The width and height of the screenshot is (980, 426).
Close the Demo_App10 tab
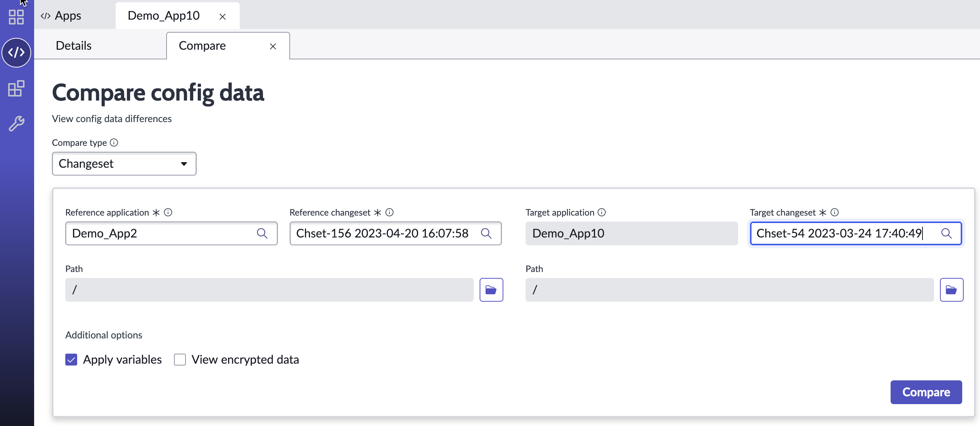point(223,16)
